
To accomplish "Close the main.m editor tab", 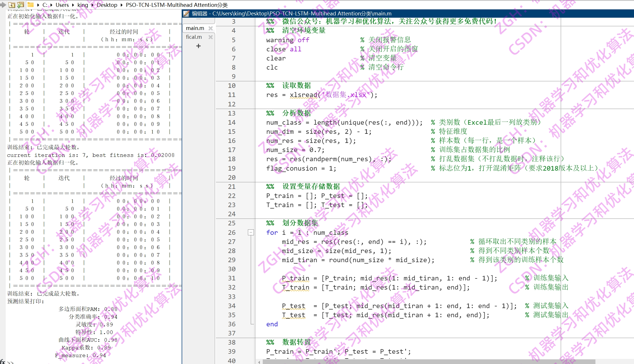I will [210, 28].
